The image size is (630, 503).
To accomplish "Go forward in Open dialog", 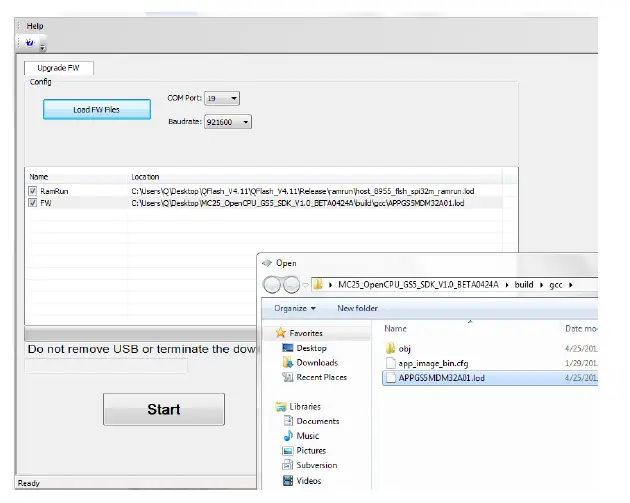I will click(x=291, y=285).
